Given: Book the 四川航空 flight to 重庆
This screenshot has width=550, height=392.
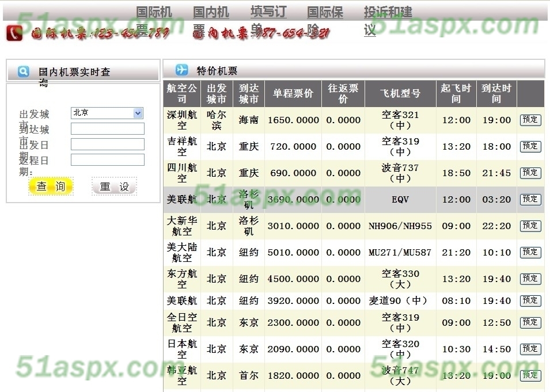Looking at the screenshot, I should tap(530, 173).
